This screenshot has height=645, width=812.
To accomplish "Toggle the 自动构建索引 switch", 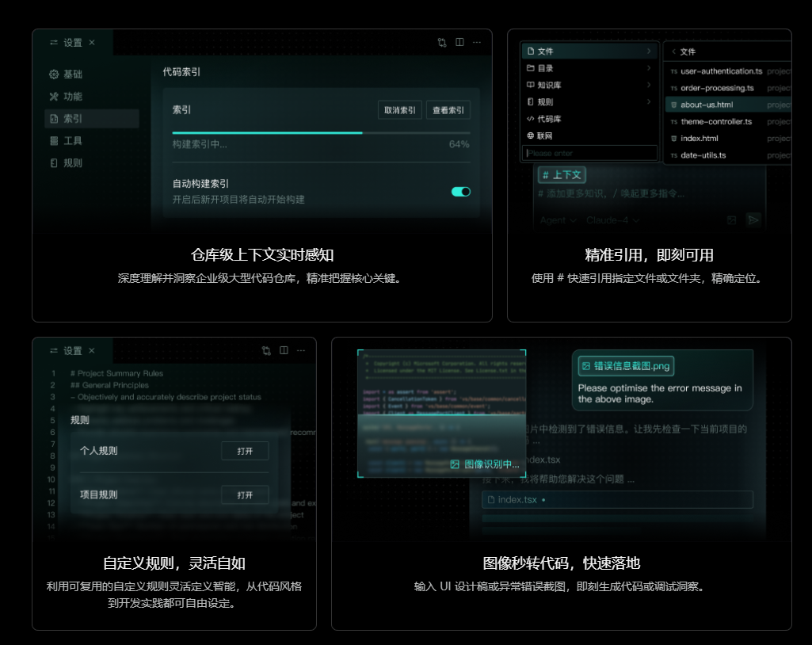I will click(461, 192).
